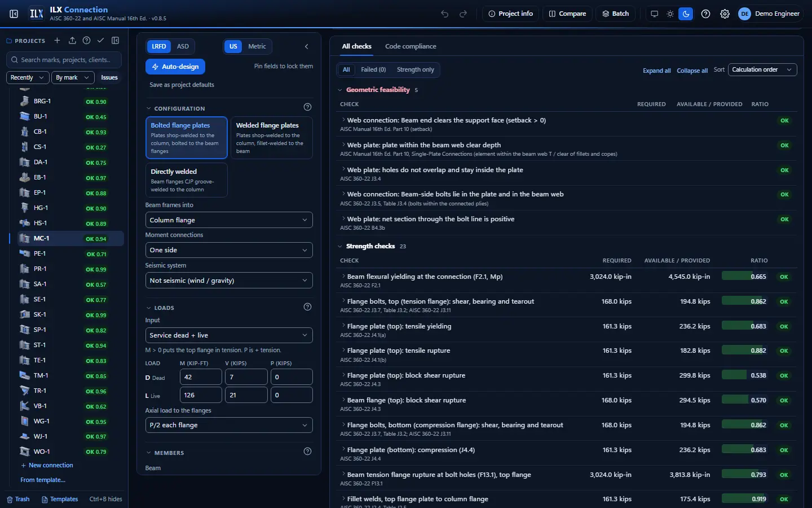Click the Auto-design button

[x=175, y=67]
